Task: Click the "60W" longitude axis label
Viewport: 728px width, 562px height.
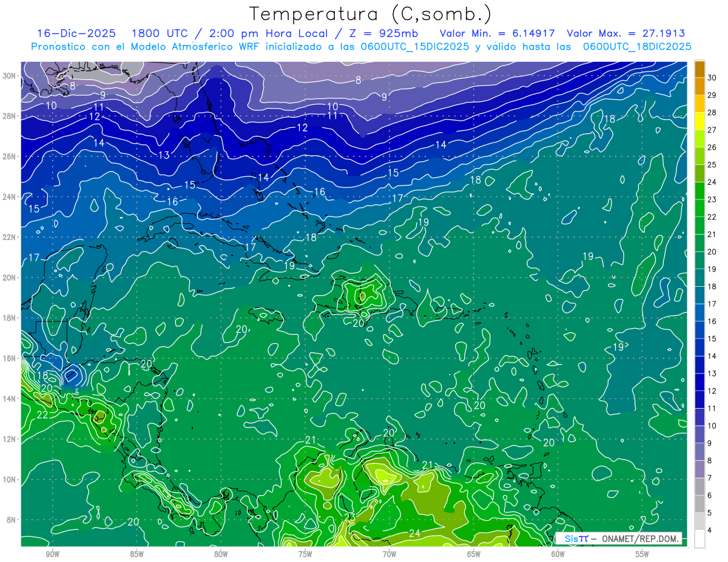Action: [x=558, y=554]
